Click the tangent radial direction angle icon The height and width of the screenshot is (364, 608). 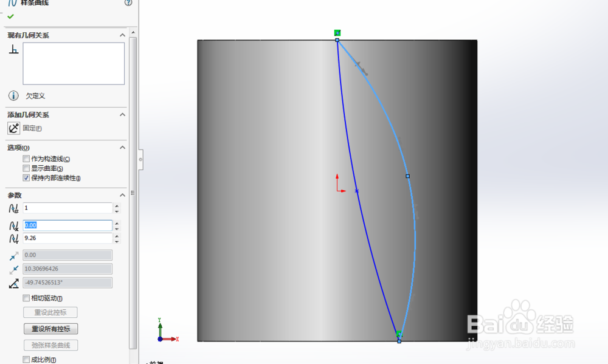click(x=13, y=283)
